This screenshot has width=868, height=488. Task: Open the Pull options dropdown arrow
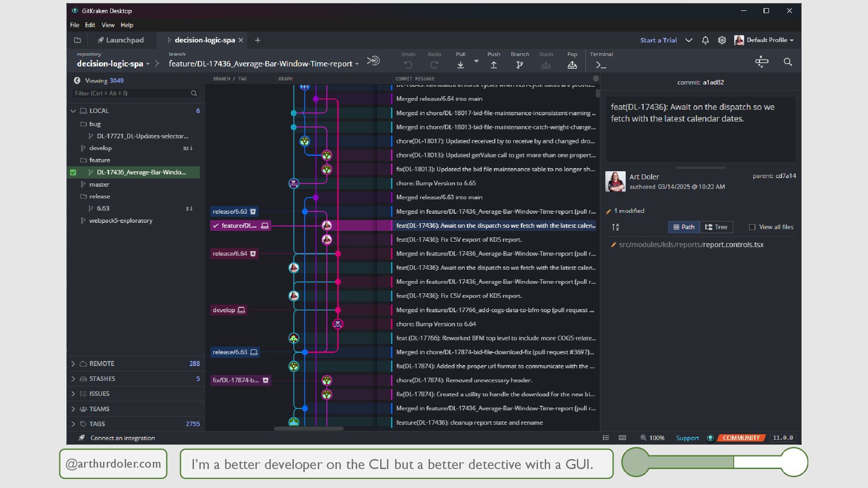click(476, 61)
